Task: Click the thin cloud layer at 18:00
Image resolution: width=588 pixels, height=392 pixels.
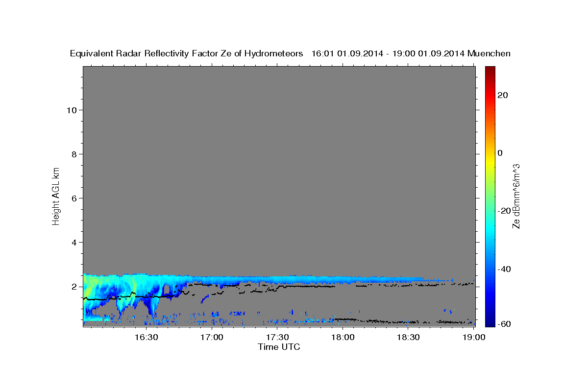Action: click(x=343, y=280)
